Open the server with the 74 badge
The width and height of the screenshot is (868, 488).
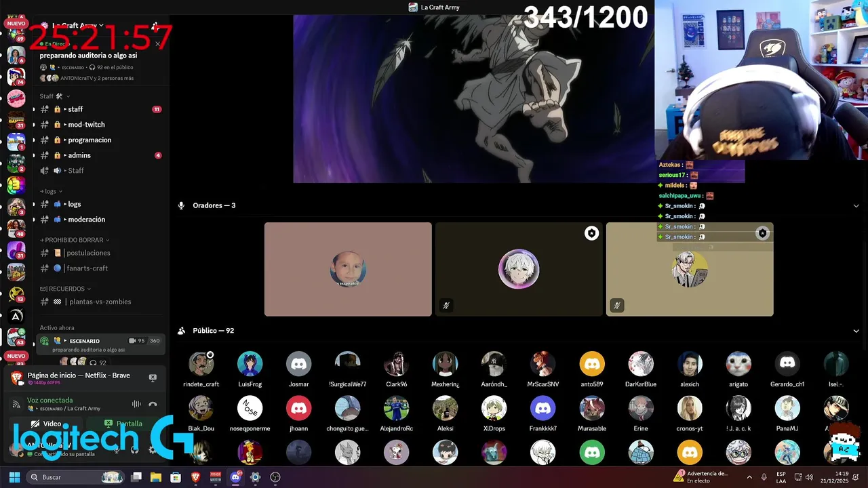click(16, 76)
